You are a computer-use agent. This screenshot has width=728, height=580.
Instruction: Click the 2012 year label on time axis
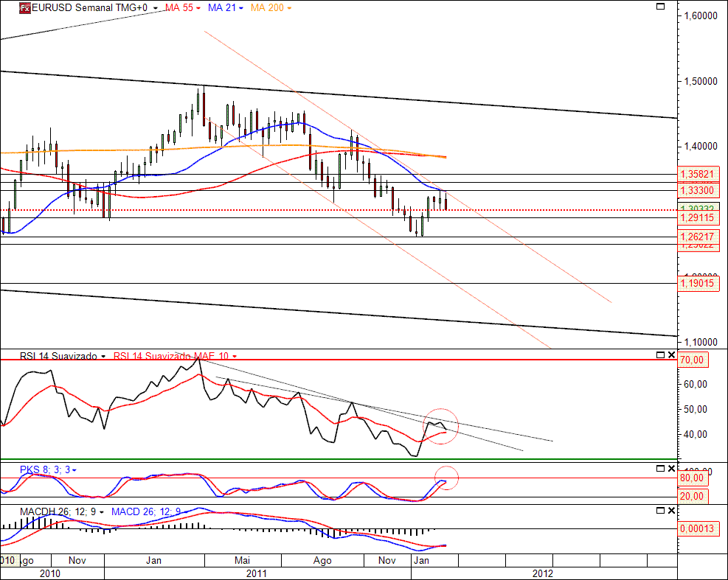(543, 573)
